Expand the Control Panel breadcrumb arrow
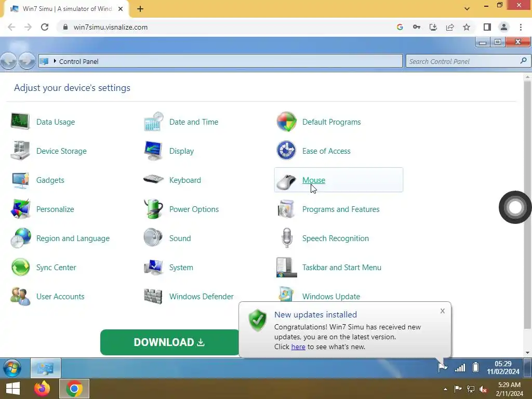Screen dimensions: 532x399 point(55,61)
